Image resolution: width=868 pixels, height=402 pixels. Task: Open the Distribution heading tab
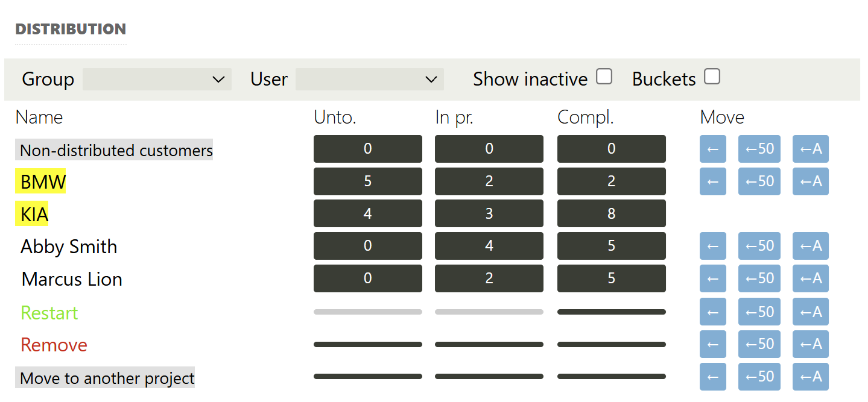(x=71, y=29)
